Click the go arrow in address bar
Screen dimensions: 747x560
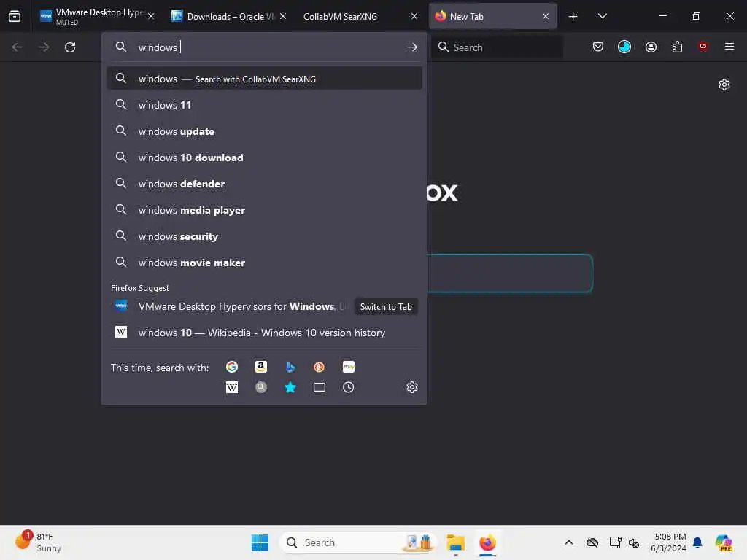(412, 47)
